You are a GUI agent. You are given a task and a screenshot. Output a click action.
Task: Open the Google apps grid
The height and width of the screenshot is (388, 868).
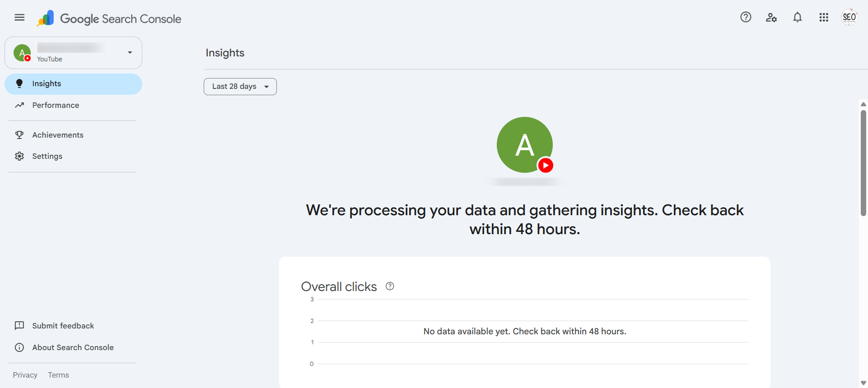tap(824, 17)
